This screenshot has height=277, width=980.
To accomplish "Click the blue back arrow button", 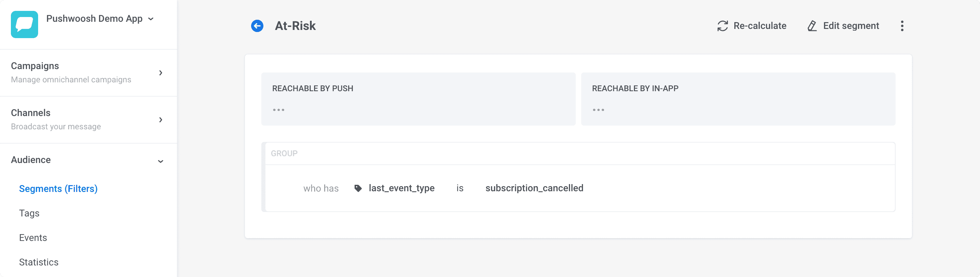I will tap(257, 26).
